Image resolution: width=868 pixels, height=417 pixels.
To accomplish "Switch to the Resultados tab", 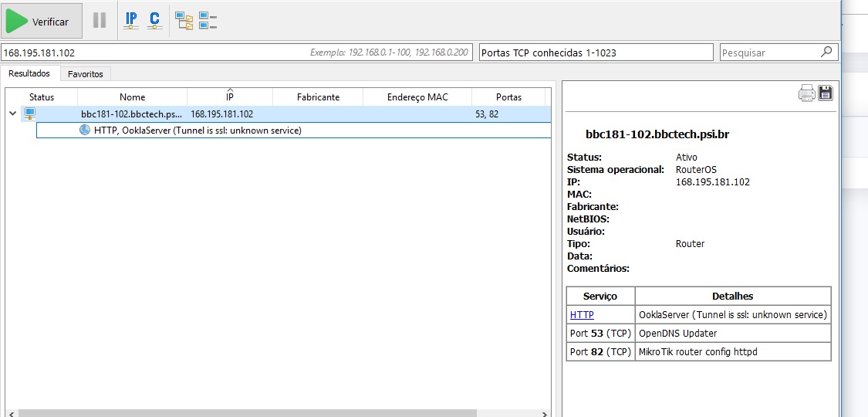I will [29, 73].
